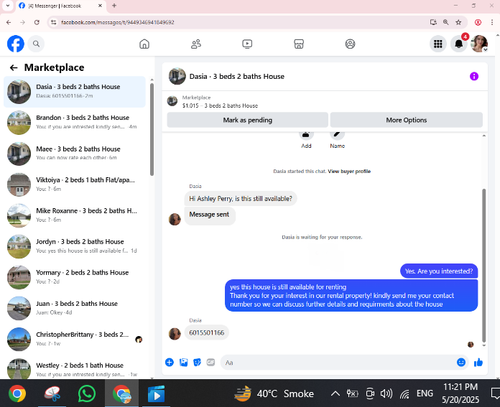Select Juan 3 beds 2 baths chat

pyautogui.click(x=75, y=308)
